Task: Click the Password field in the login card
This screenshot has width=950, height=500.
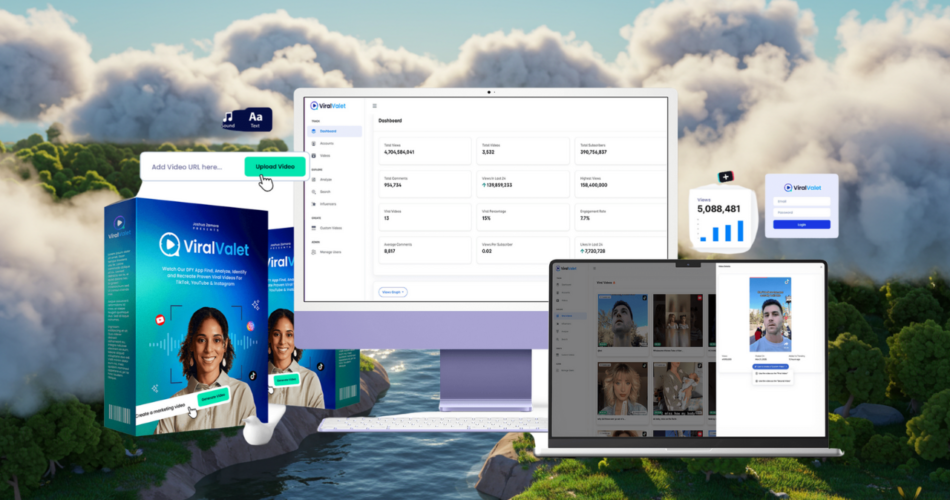Action: [x=802, y=212]
